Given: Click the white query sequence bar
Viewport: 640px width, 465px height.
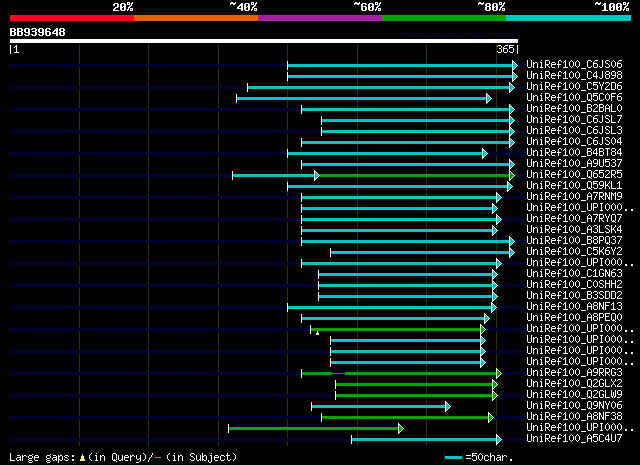Looking at the screenshot, I should (264, 41).
